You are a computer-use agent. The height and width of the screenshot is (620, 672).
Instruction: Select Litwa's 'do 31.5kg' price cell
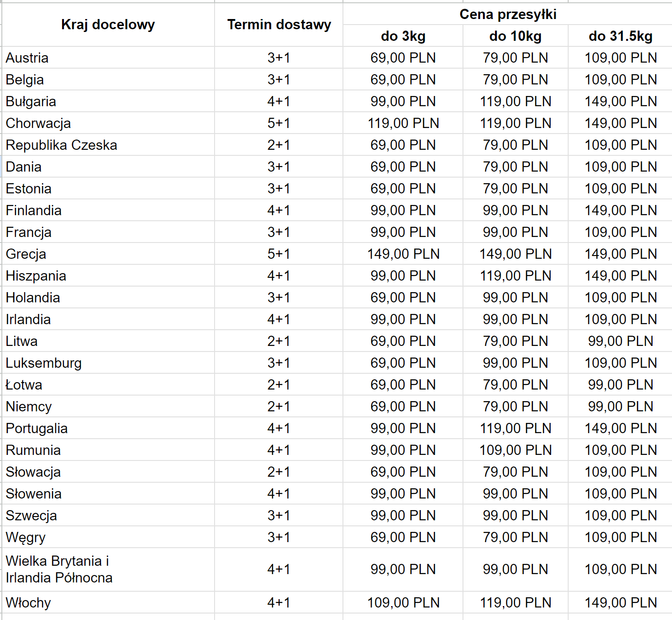click(621, 341)
